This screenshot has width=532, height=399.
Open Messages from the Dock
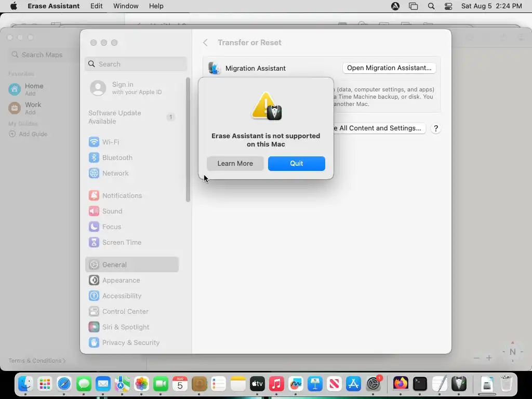[84, 384]
